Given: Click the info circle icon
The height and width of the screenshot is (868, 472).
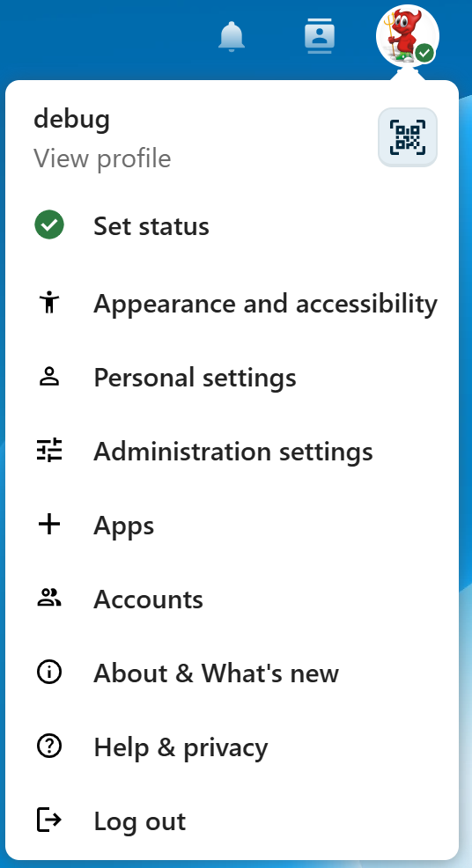Looking at the screenshot, I should point(49,672).
